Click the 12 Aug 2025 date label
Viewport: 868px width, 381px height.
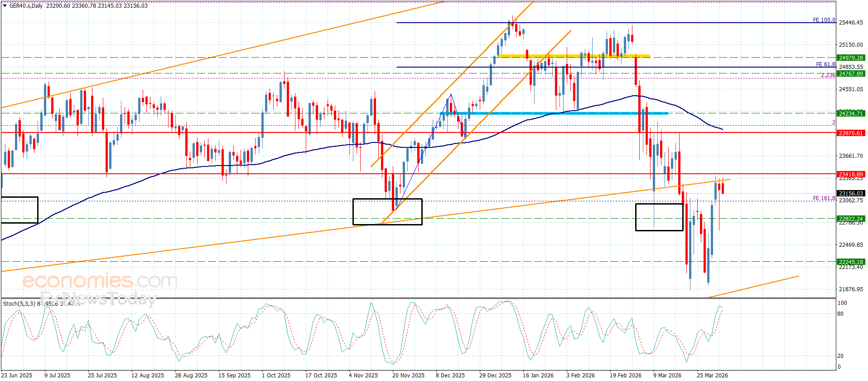pos(148,375)
